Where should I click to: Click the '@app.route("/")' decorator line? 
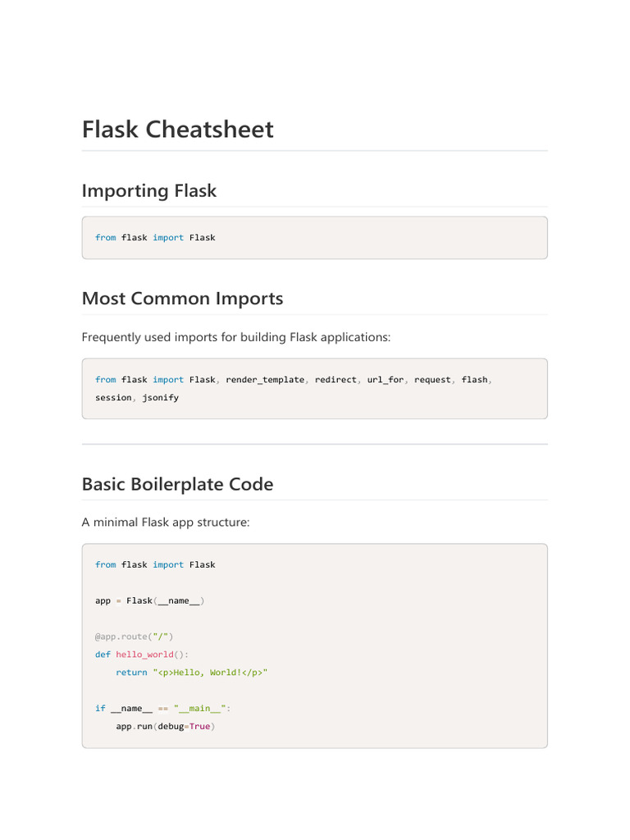135,637
